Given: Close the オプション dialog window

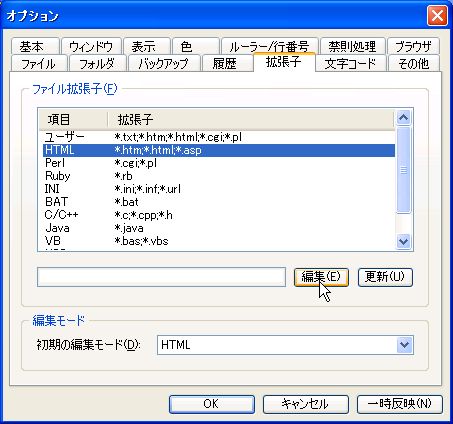Looking at the screenshot, I should coord(437,15).
